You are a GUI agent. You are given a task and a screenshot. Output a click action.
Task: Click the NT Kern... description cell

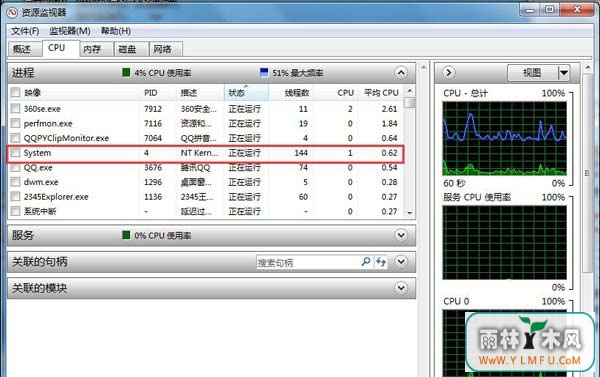point(199,153)
